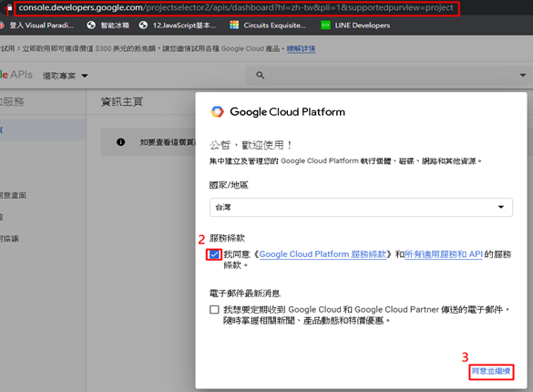Viewport: 533px width, 392px height.
Task: Click the 服務條款 section label
Action: pyautogui.click(x=227, y=238)
